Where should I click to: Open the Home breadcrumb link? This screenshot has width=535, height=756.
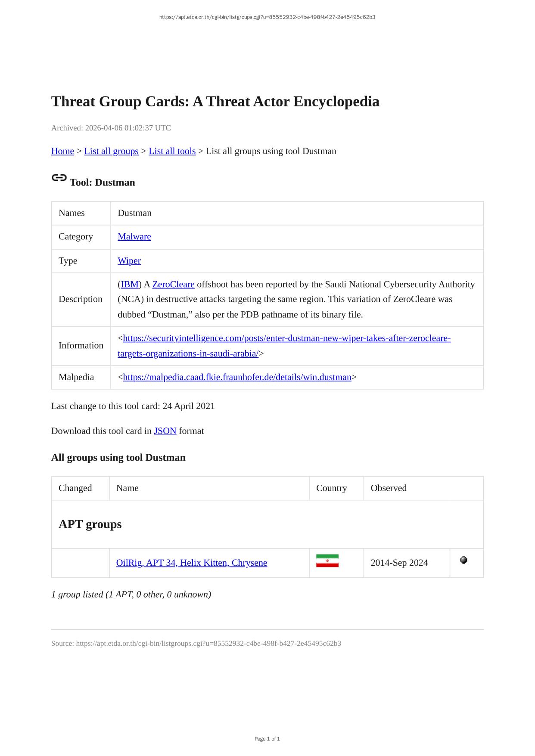[x=62, y=151]
